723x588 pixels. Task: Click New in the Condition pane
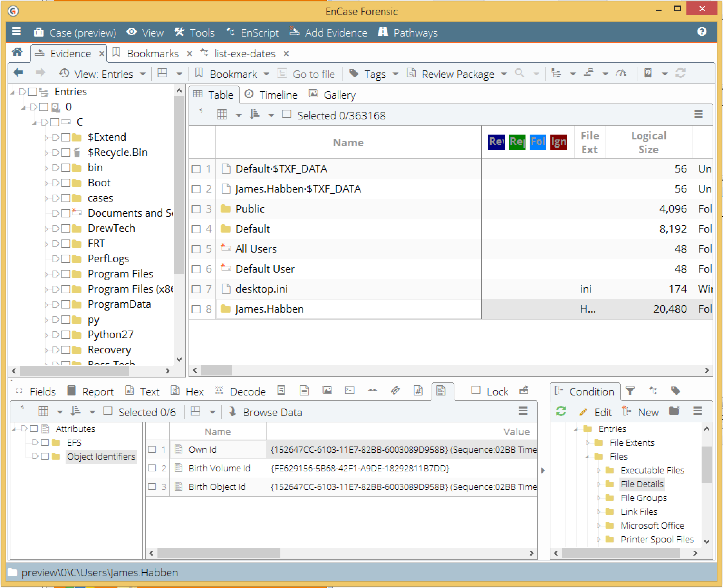[x=640, y=412]
